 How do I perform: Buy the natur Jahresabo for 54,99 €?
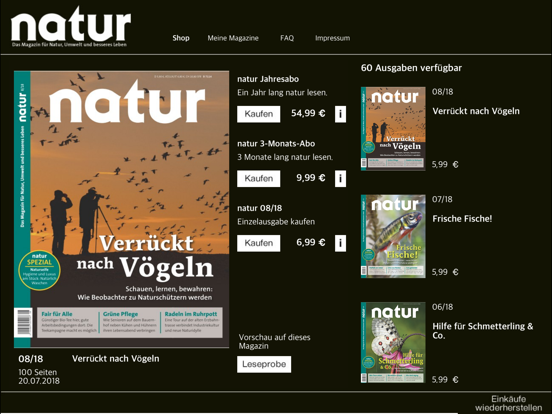coord(259,114)
